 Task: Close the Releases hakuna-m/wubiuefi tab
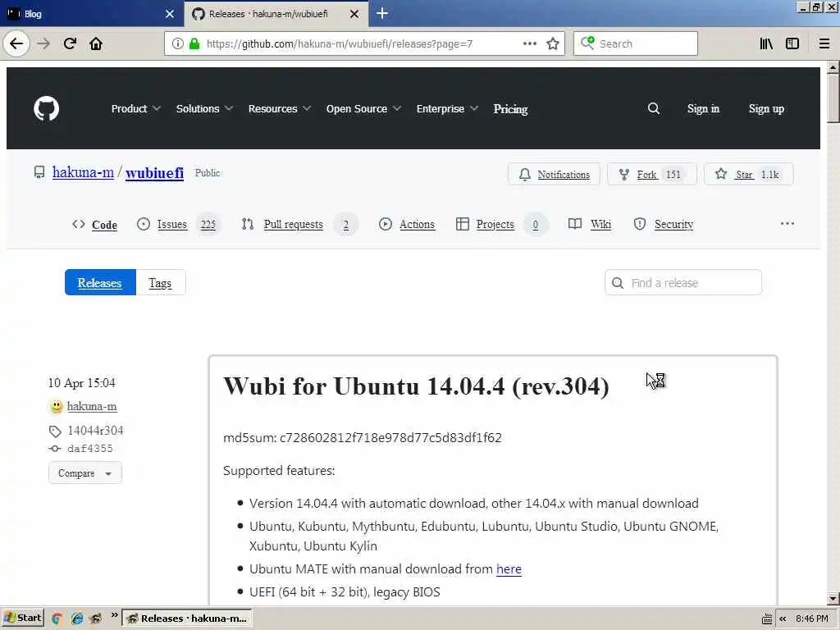tap(354, 14)
